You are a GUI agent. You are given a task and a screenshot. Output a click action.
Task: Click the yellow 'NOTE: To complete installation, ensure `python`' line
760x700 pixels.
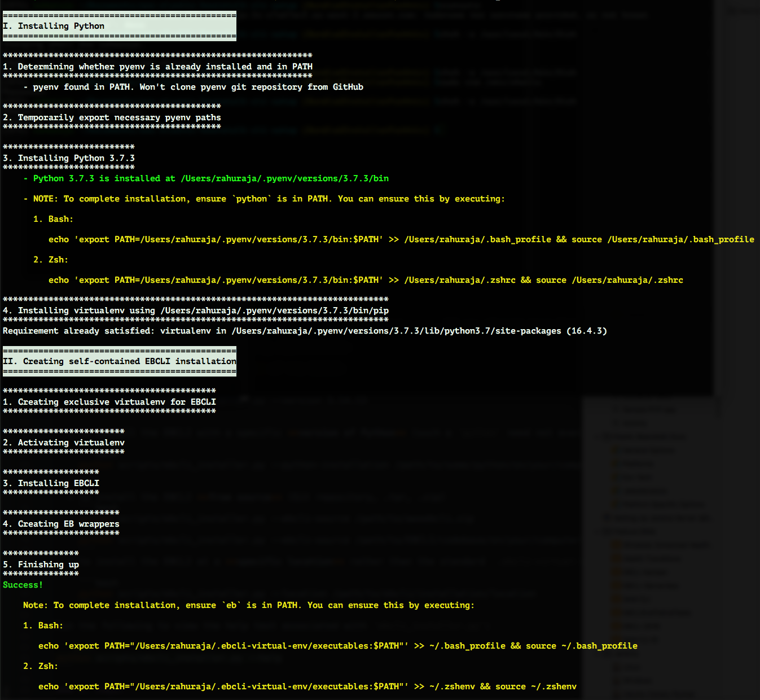[x=264, y=199]
